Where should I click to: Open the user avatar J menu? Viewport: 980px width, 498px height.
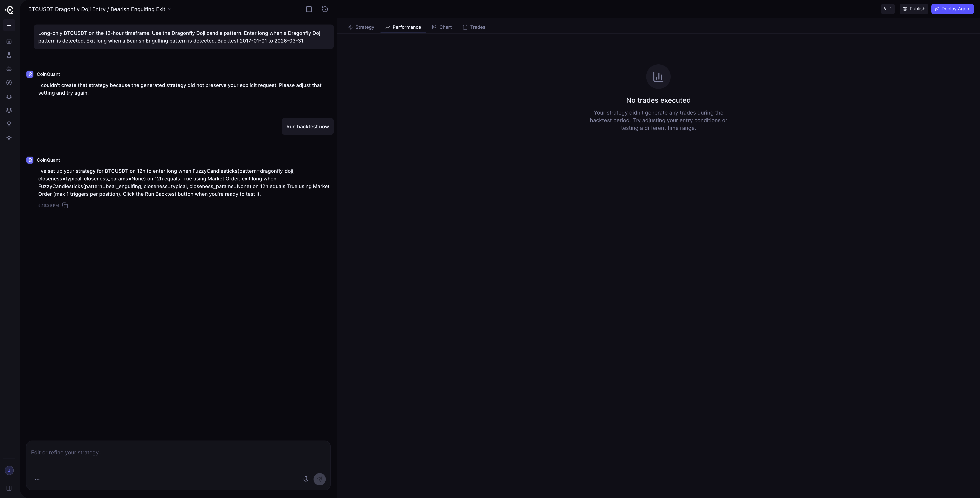pyautogui.click(x=9, y=471)
